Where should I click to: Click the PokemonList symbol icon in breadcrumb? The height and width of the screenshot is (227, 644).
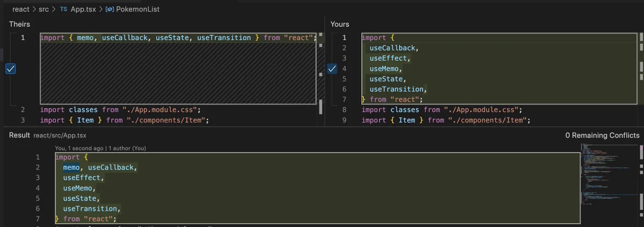pyautogui.click(x=110, y=9)
